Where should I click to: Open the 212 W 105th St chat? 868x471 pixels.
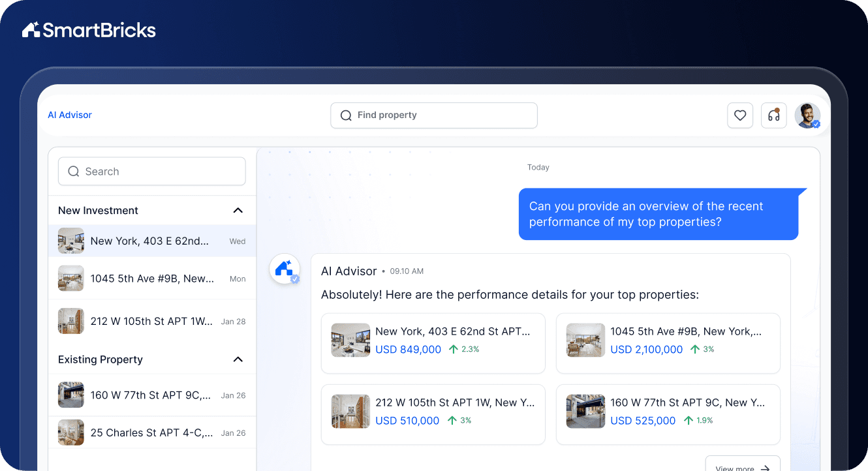click(151, 321)
